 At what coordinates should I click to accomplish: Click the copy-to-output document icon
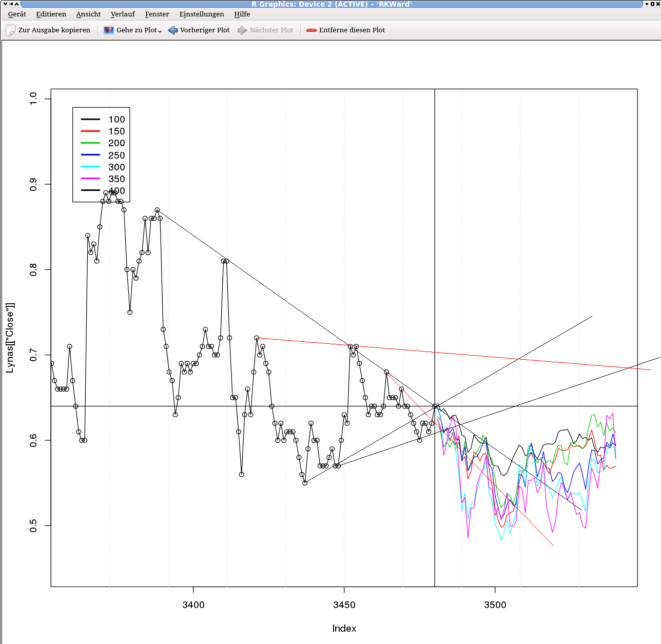[10, 30]
